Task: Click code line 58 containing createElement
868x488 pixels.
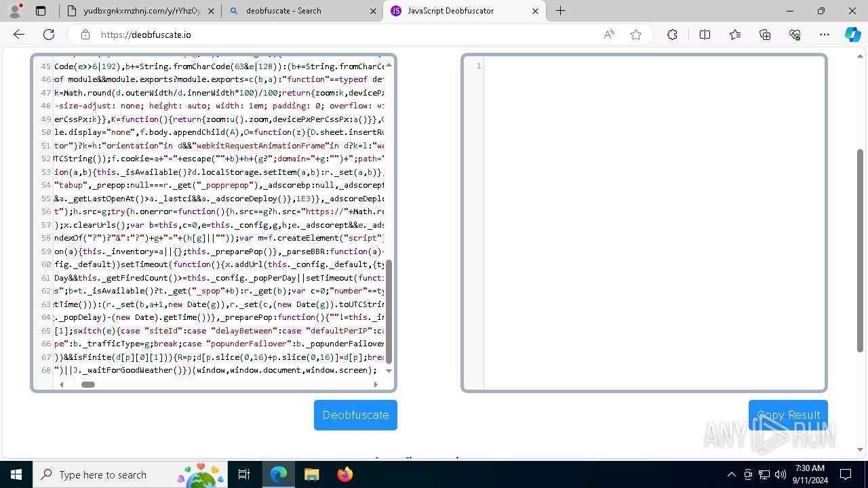Action: (219, 238)
